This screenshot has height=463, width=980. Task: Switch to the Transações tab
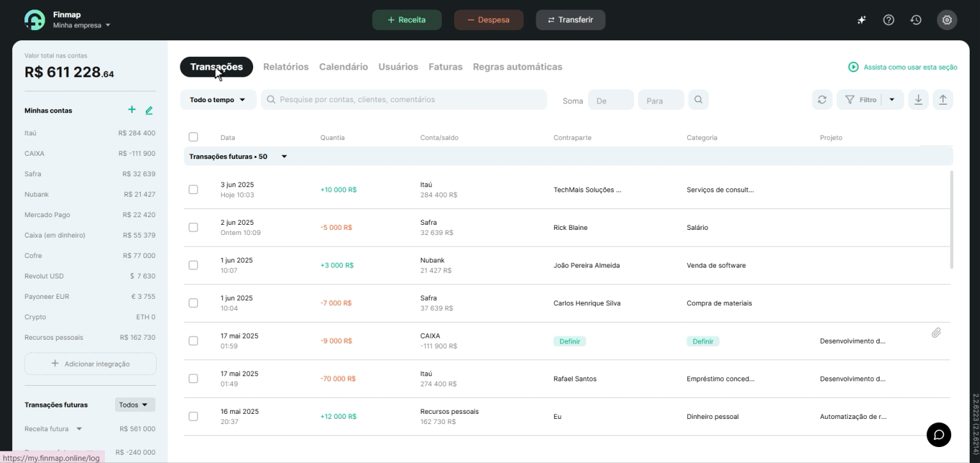216,67
